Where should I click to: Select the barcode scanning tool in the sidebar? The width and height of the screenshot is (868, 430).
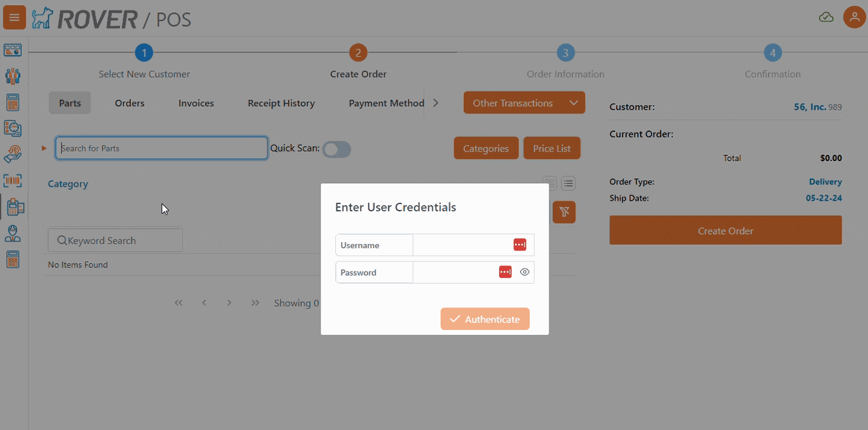[x=12, y=181]
